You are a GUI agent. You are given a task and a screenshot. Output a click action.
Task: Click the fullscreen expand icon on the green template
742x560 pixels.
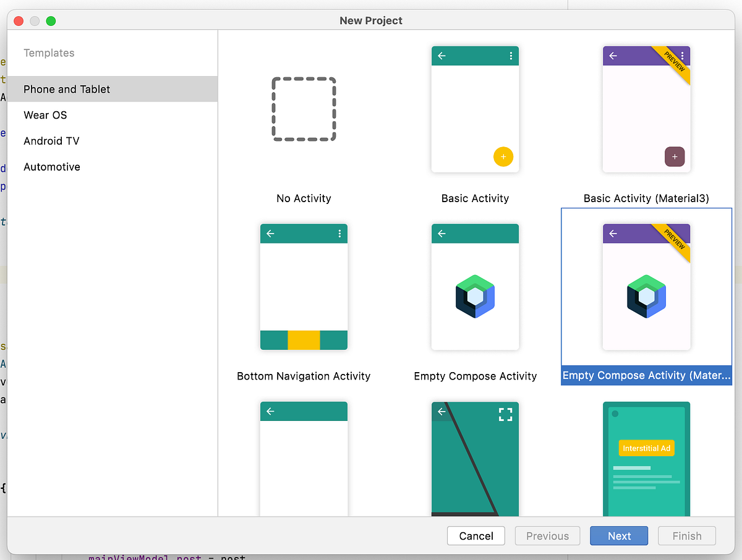[505, 414]
